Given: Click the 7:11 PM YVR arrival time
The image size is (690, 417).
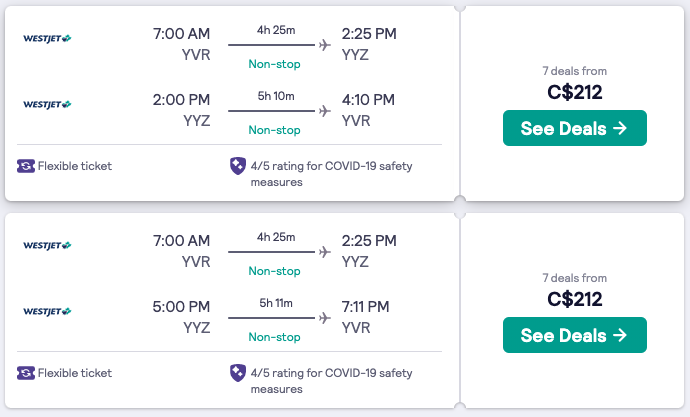Looking at the screenshot, I should (366, 317).
